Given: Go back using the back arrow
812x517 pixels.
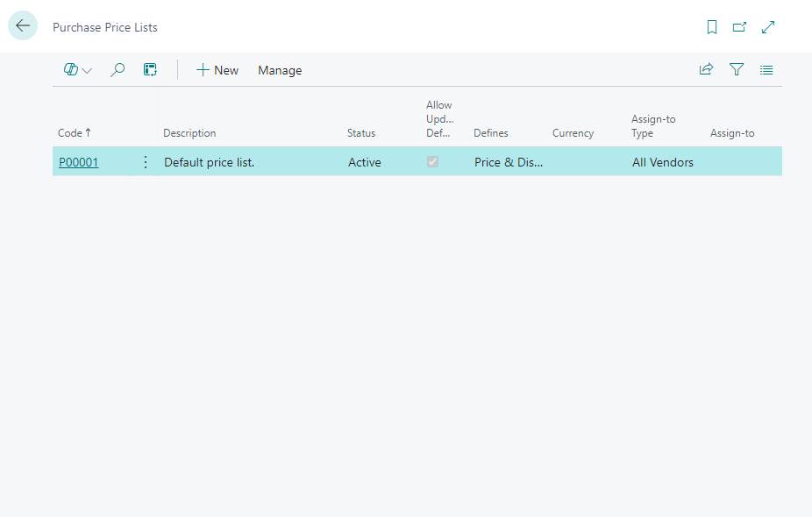Looking at the screenshot, I should (x=23, y=26).
